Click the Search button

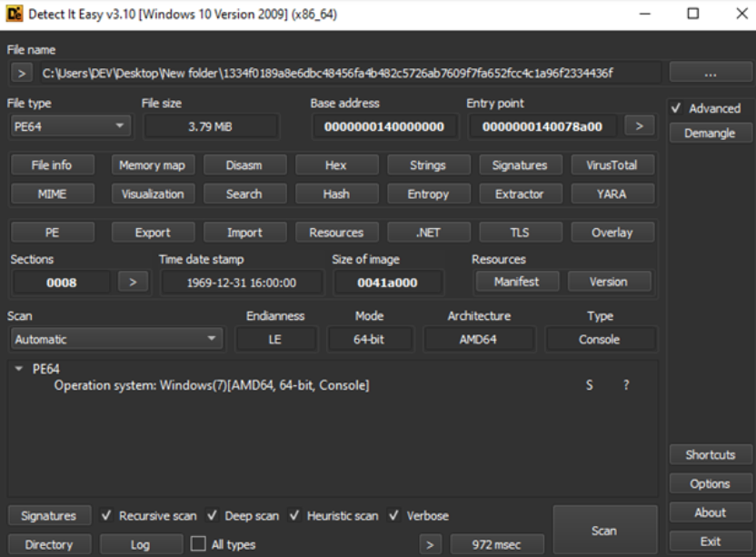(x=245, y=194)
